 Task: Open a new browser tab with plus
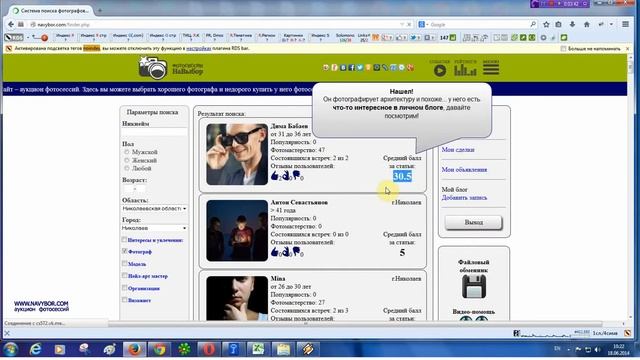(100, 10)
